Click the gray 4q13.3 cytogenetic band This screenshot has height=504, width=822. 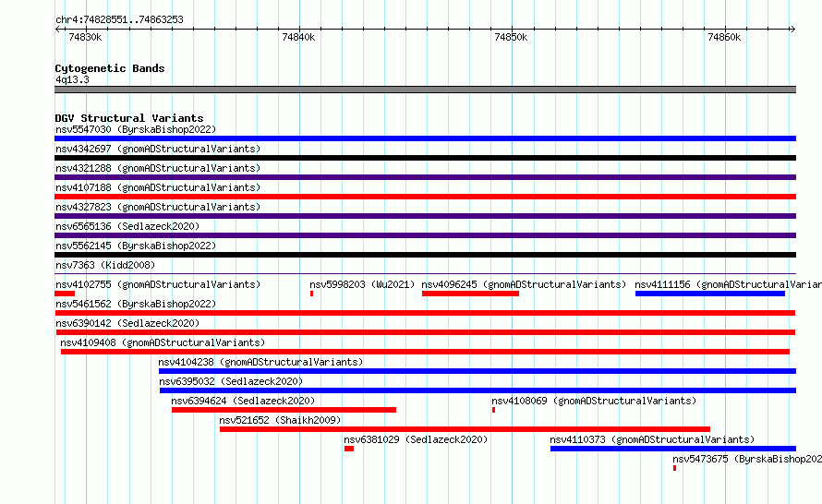[x=425, y=90]
